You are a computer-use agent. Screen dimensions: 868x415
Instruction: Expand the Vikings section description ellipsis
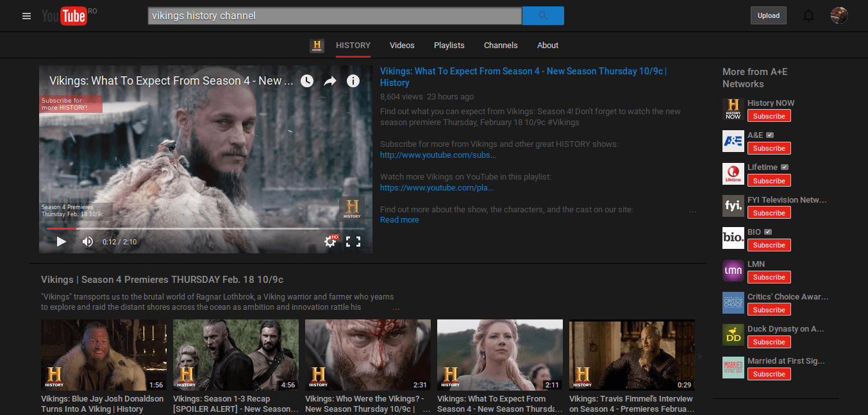pos(396,307)
